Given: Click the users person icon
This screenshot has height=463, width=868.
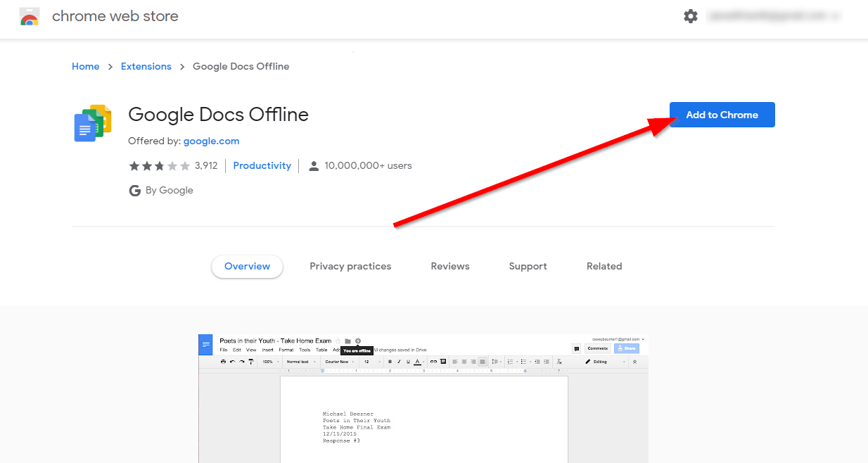Looking at the screenshot, I should [x=314, y=166].
